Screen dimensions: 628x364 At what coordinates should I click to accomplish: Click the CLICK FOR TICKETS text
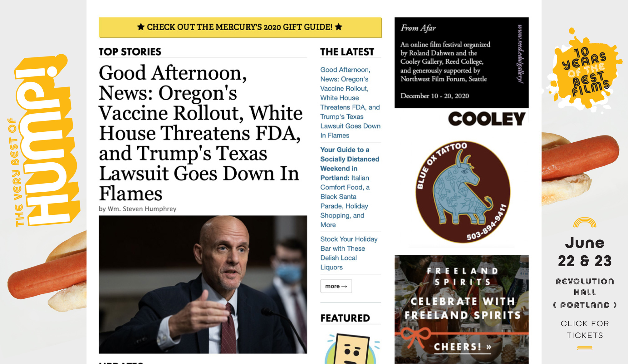pos(585,329)
